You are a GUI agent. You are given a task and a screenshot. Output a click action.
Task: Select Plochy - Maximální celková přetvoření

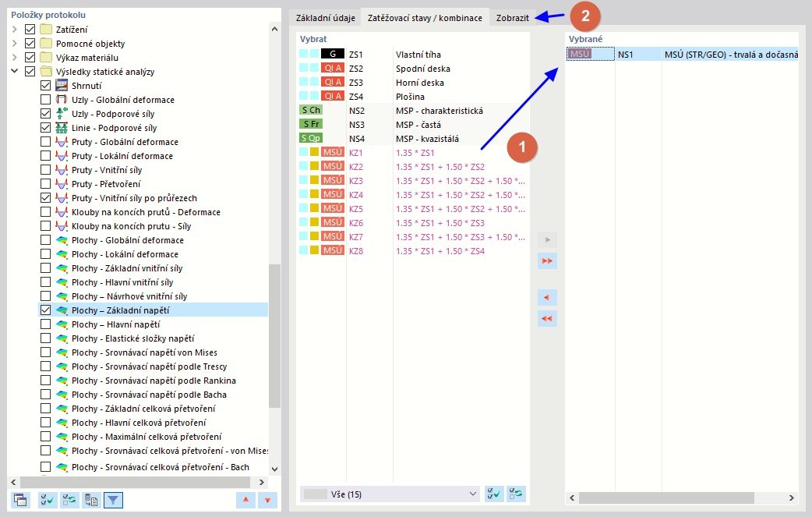click(x=147, y=436)
